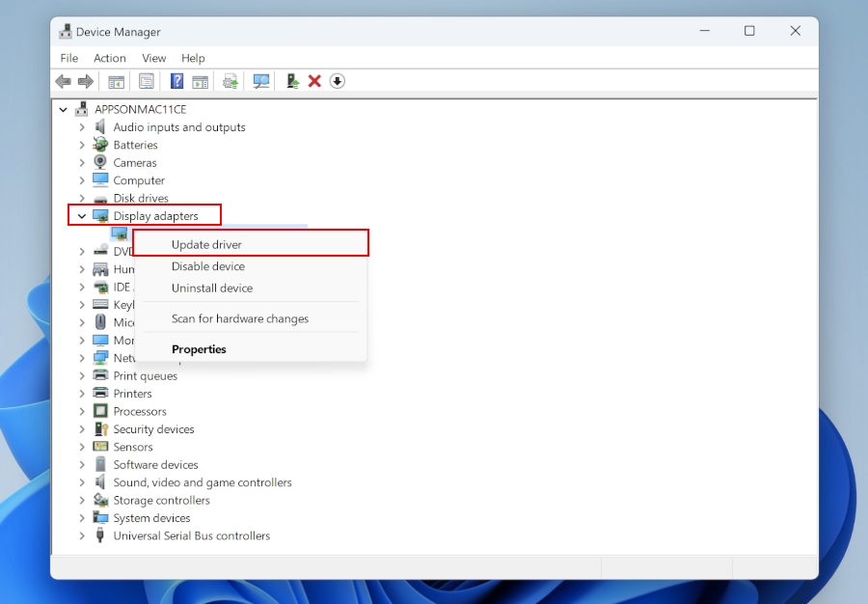
Task: Click the Properties toolbar icon
Action: [147, 81]
